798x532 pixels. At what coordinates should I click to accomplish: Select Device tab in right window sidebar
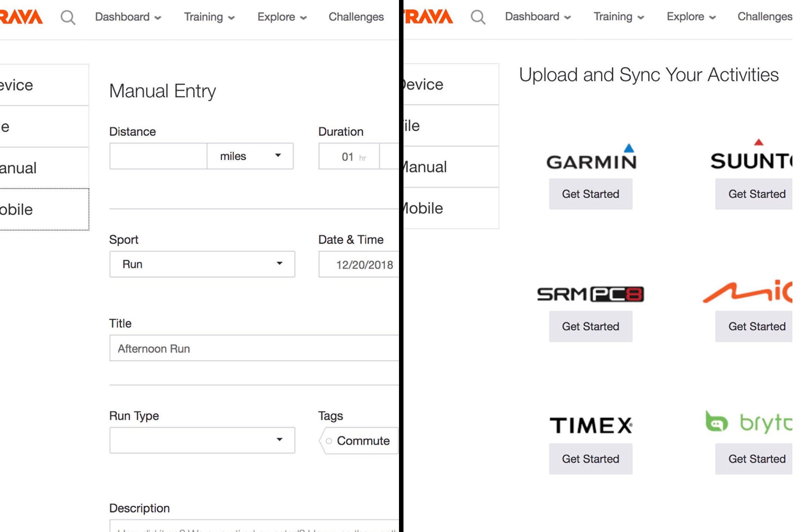tap(451, 84)
